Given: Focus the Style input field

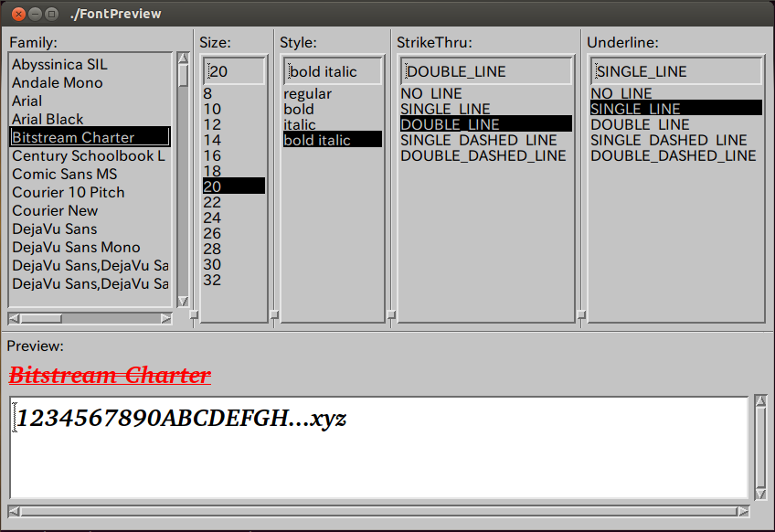Looking at the screenshot, I should 333,71.
